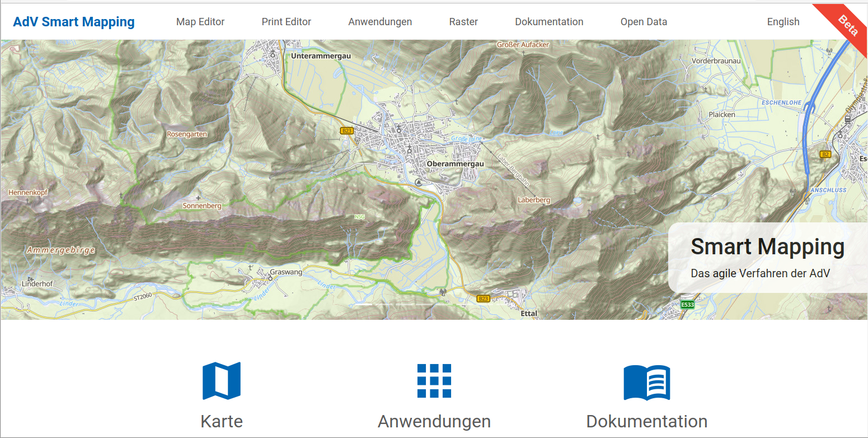The width and height of the screenshot is (868, 438).
Task: Click the folded map Karte icon
Action: [222, 381]
